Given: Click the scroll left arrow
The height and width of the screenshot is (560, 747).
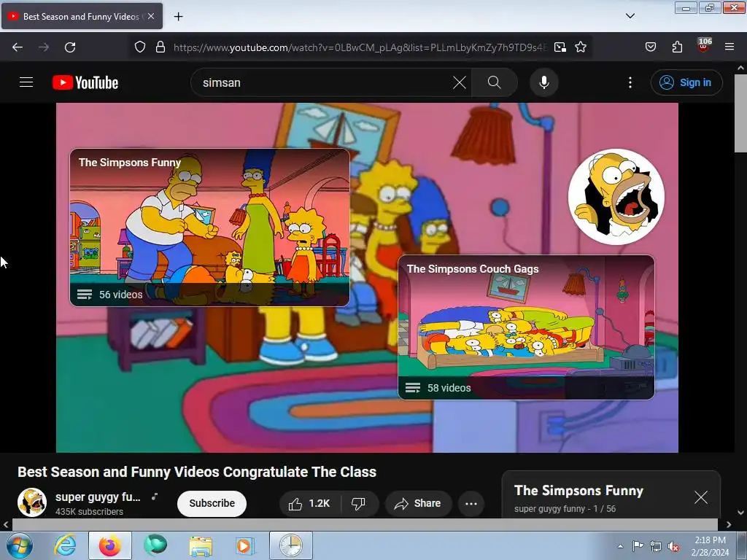Looking at the screenshot, I should coord(5,524).
